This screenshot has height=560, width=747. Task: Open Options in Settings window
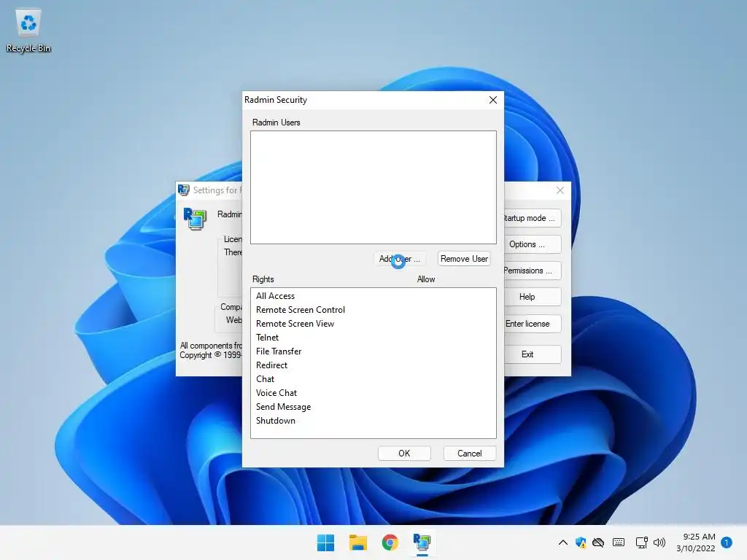tap(532, 244)
